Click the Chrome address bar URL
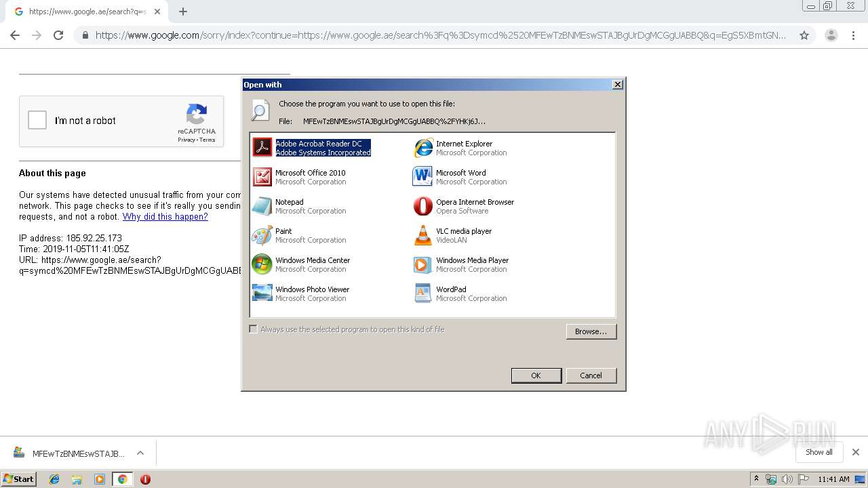The width and height of the screenshot is (868, 488). [x=441, y=35]
